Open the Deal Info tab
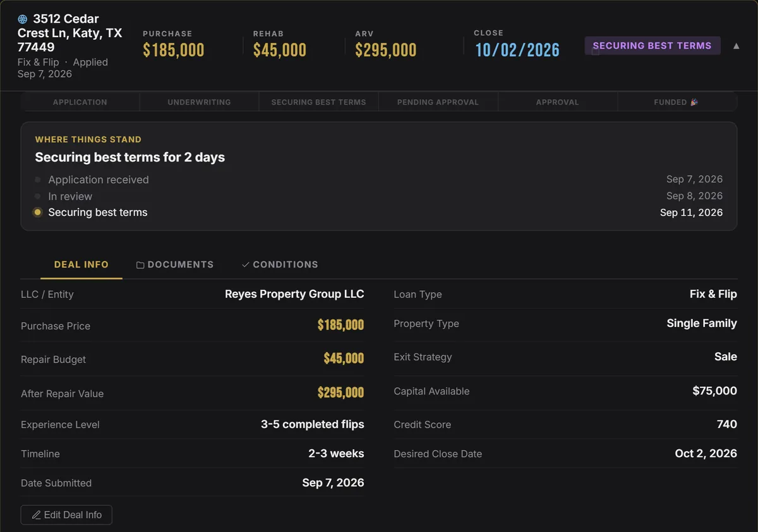Screen dimensions: 758x532 [x=81, y=264]
